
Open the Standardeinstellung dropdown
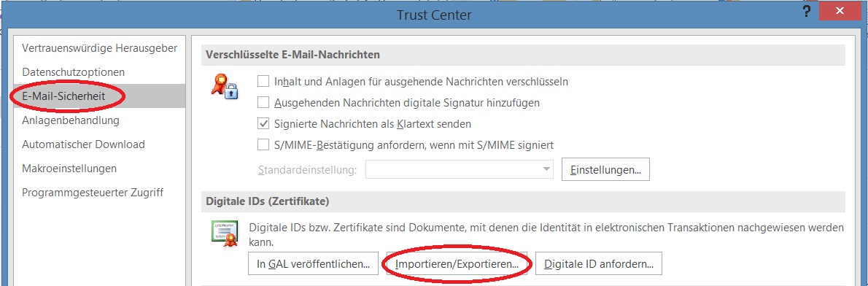pos(459,169)
